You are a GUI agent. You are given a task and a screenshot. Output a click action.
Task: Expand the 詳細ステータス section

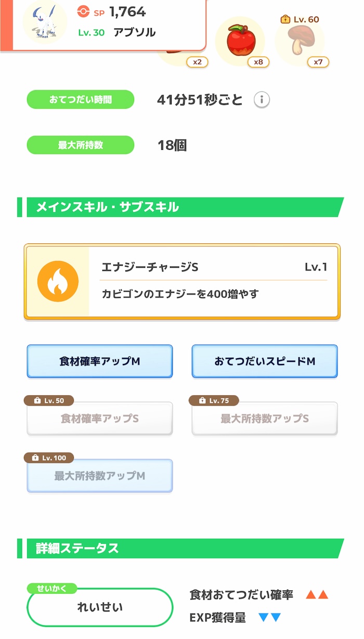(x=68, y=548)
